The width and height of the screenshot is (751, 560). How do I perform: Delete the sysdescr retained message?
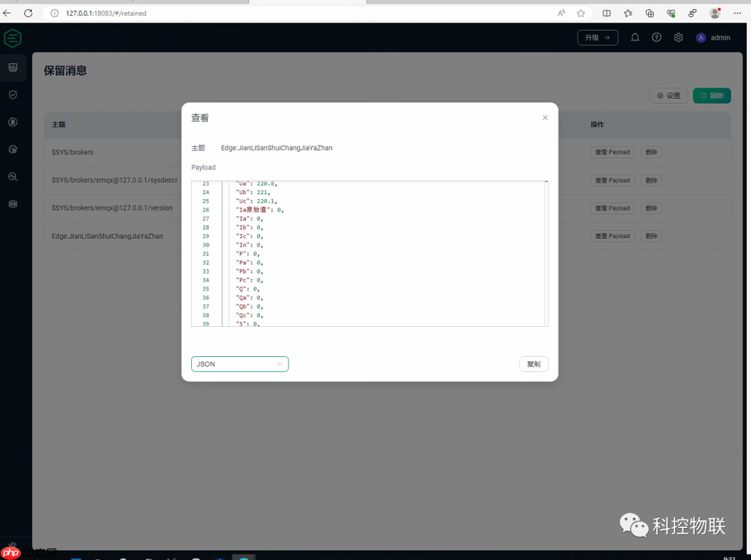coord(651,181)
